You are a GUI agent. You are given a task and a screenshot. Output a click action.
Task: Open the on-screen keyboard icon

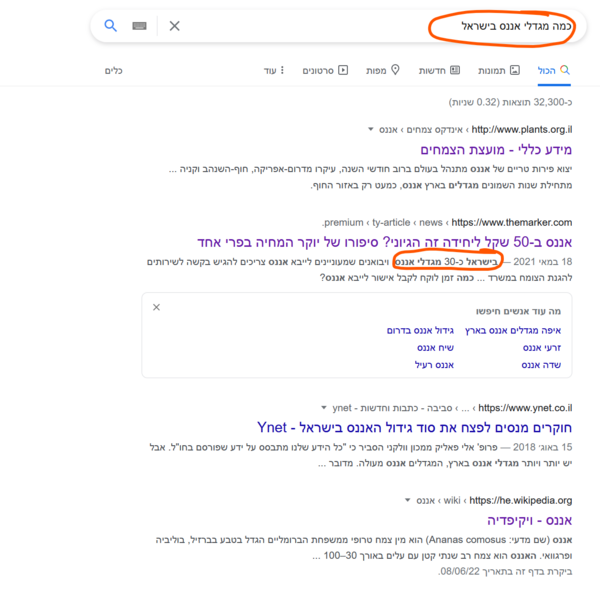point(139,26)
